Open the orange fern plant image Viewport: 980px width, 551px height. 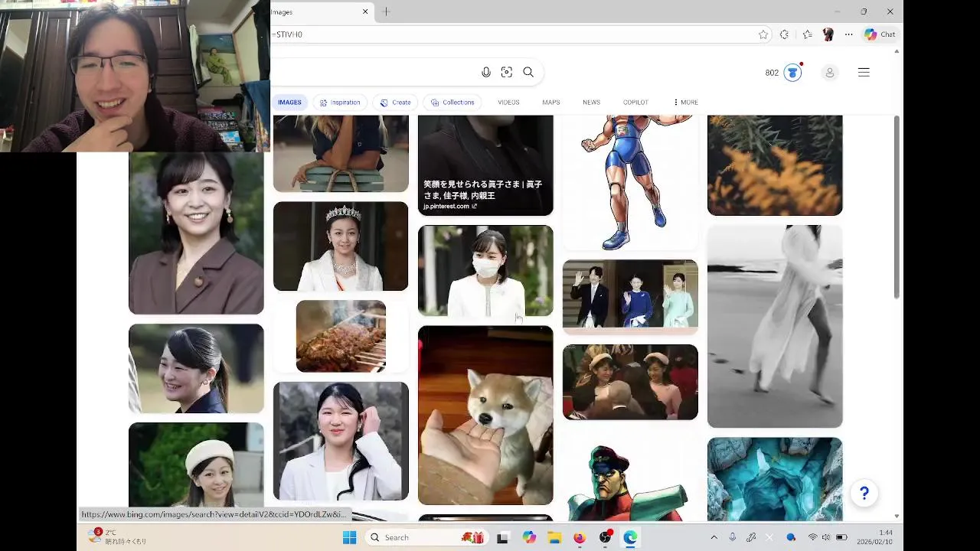(775, 165)
